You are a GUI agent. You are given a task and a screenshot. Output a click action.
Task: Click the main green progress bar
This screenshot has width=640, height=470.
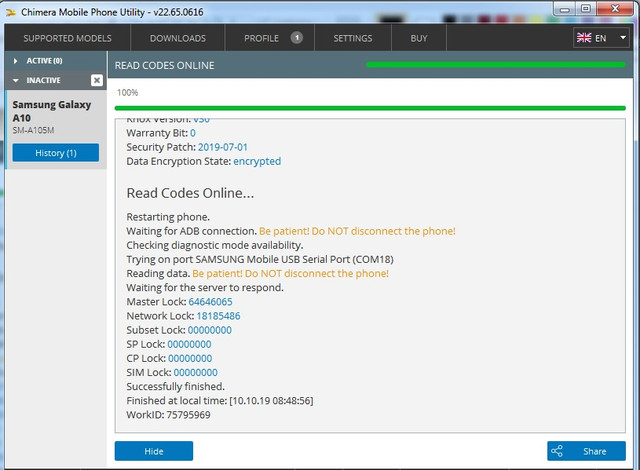point(370,108)
